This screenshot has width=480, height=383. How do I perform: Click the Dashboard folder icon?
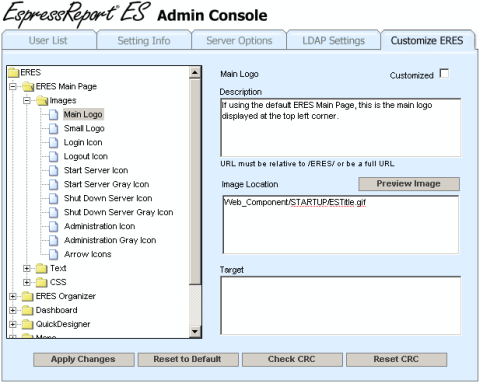[x=28, y=310]
